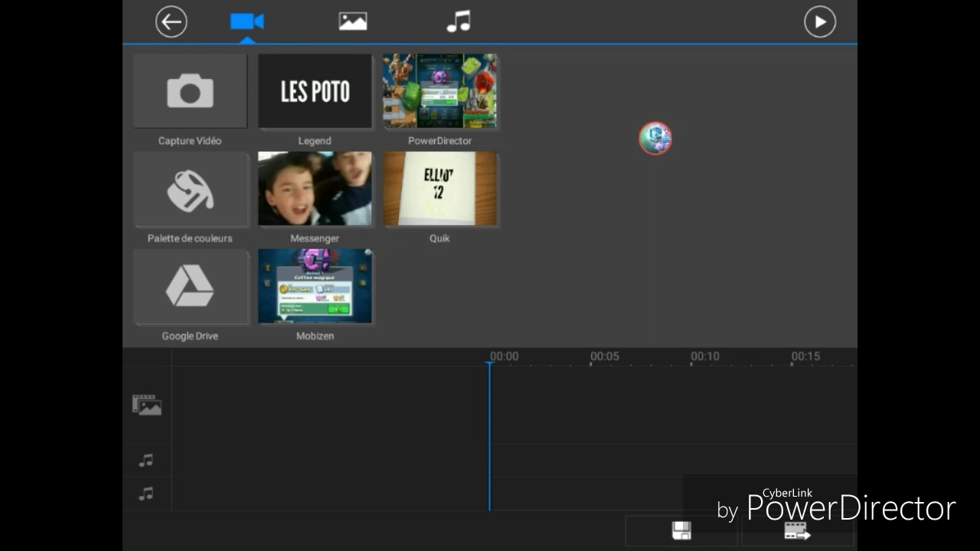Open the Quik video folder

tap(439, 189)
